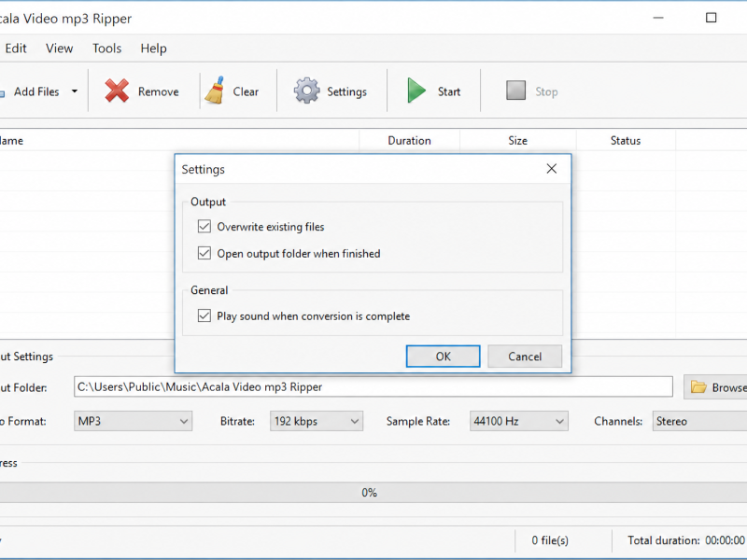Open the Help menu

click(x=153, y=49)
